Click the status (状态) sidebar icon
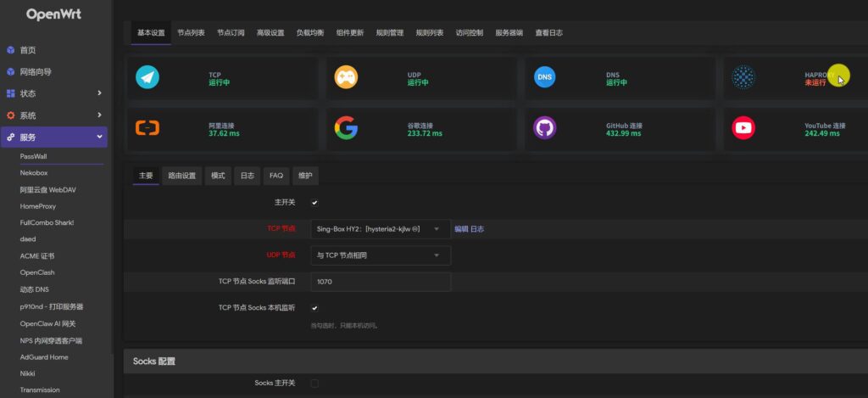The height and width of the screenshot is (398, 868). tap(10, 93)
